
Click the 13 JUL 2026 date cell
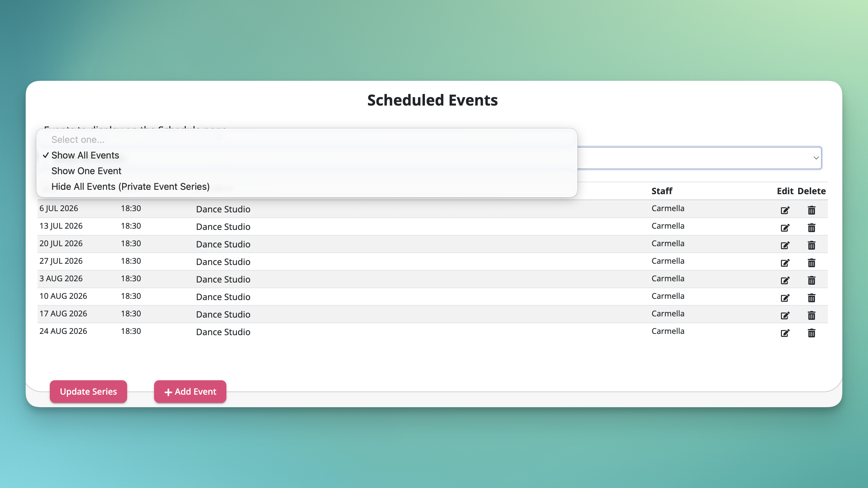tap(61, 226)
